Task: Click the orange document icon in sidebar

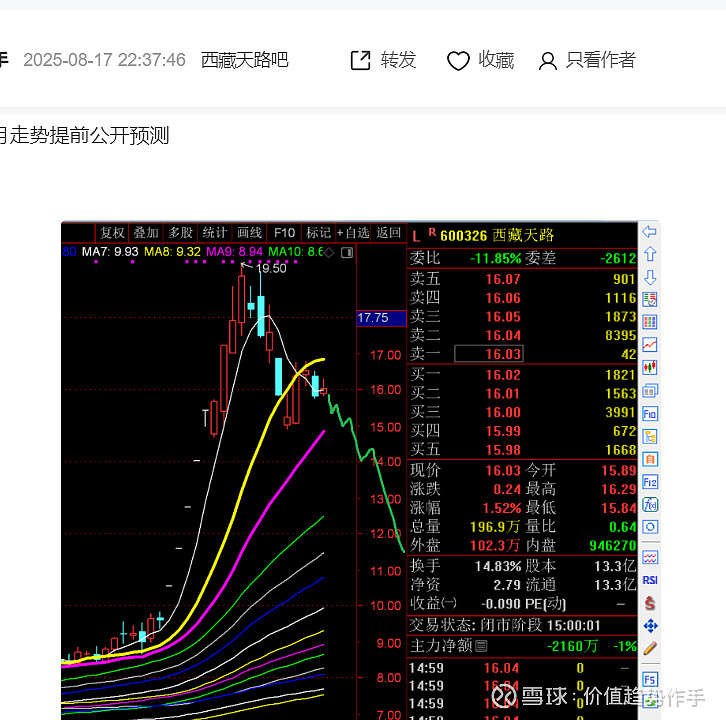Action: coord(650,459)
